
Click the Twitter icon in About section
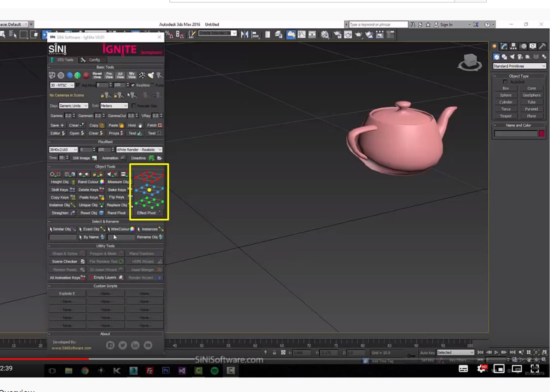point(122,345)
